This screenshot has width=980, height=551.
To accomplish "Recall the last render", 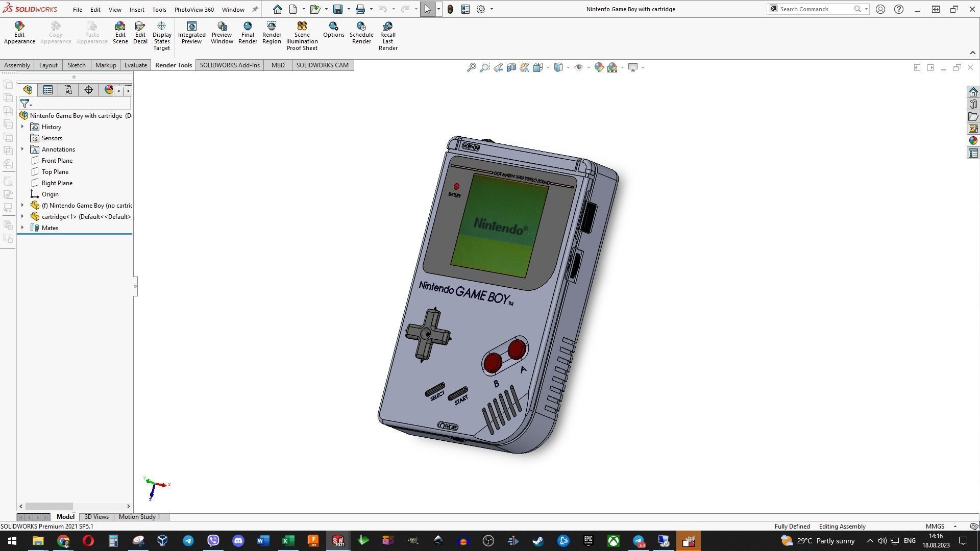I will (388, 36).
